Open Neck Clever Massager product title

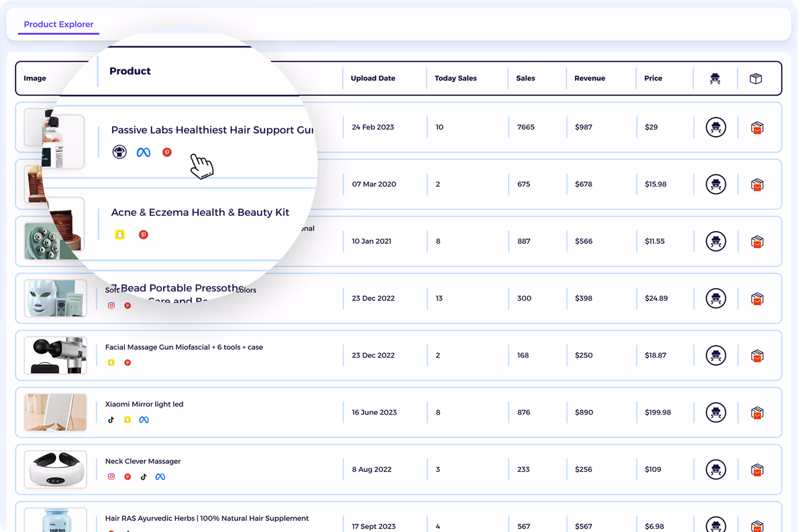pos(143,461)
